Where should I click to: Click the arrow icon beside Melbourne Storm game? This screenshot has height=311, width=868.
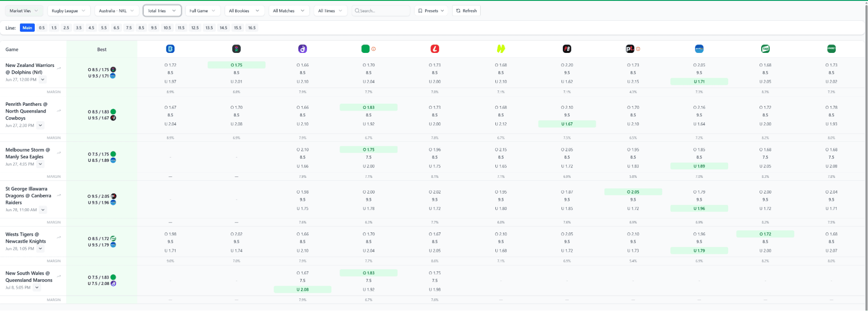(x=59, y=153)
